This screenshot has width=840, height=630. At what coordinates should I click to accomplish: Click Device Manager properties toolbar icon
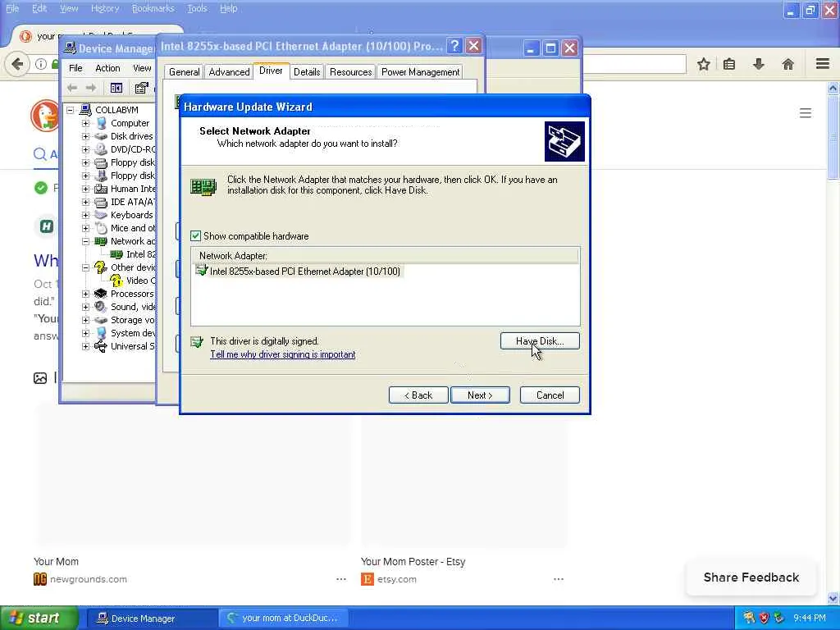tap(141, 88)
